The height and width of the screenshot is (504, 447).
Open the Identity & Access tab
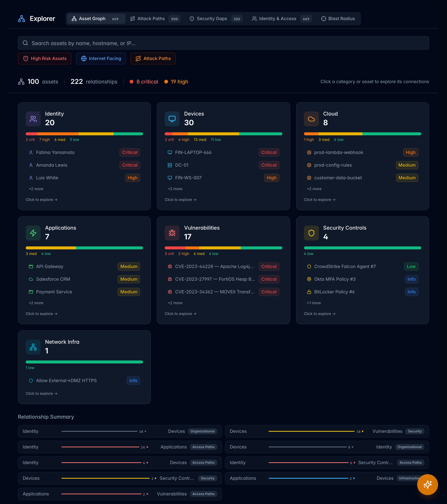click(282, 19)
